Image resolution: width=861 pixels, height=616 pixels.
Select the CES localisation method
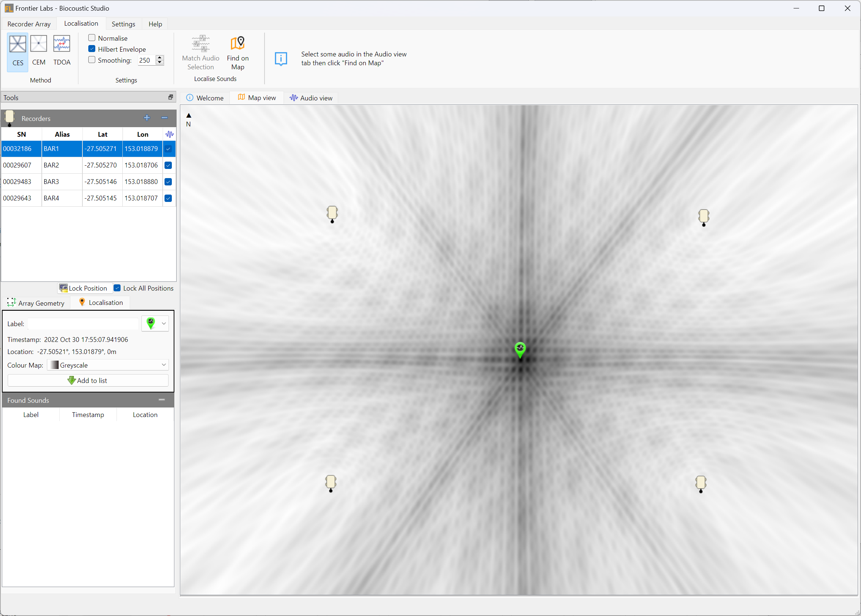pyautogui.click(x=18, y=52)
